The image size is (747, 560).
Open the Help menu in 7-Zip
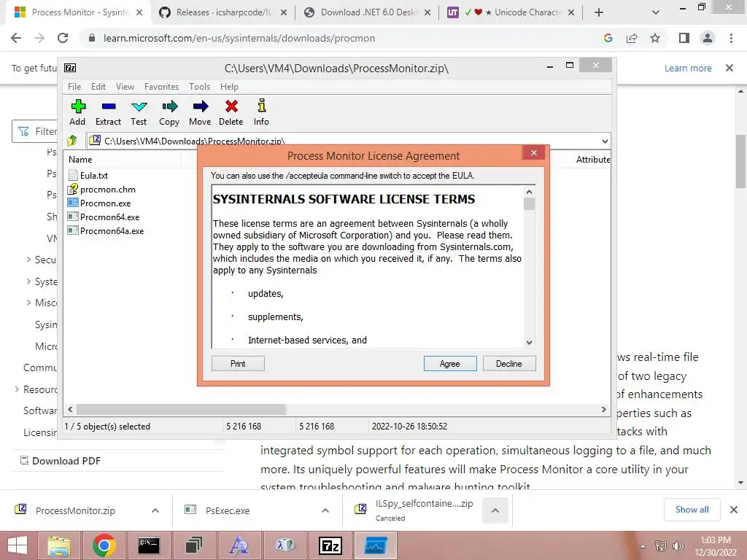(229, 87)
